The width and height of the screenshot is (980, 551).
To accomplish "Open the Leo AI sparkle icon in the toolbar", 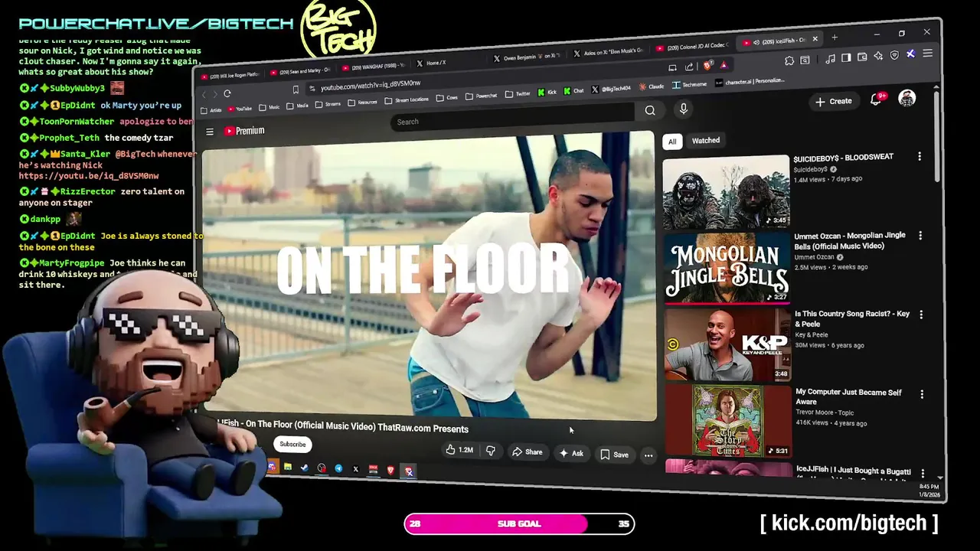I will (878, 56).
